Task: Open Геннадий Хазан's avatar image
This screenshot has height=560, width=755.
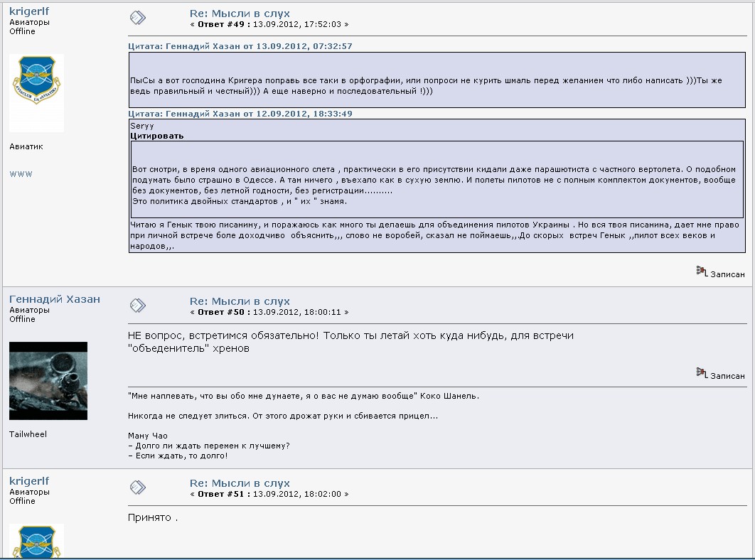Action: tap(48, 381)
